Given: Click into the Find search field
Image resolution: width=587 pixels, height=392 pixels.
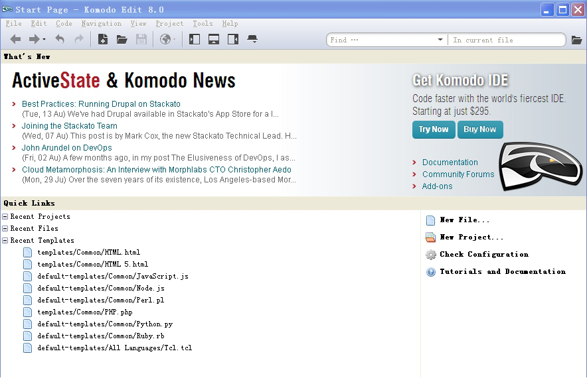Looking at the screenshot, I should point(382,40).
